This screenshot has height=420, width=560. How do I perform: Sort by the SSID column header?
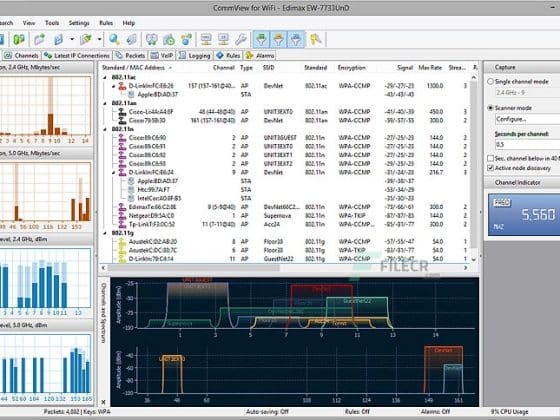[x=269, y=68]
